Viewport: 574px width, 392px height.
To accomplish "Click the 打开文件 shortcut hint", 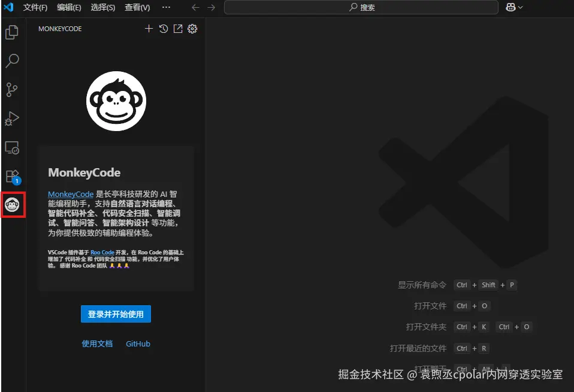I will click(x=430, y=306).
